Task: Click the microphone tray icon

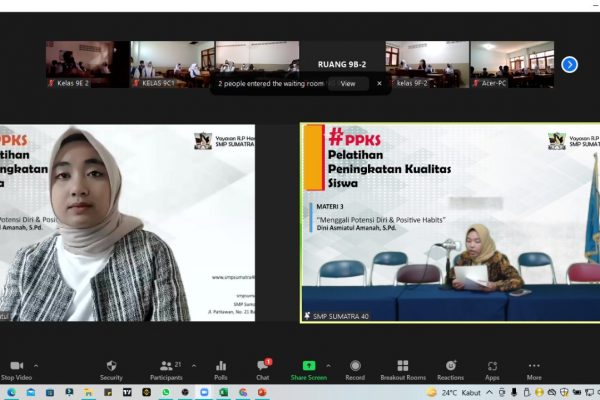Action: pos(514,392)
